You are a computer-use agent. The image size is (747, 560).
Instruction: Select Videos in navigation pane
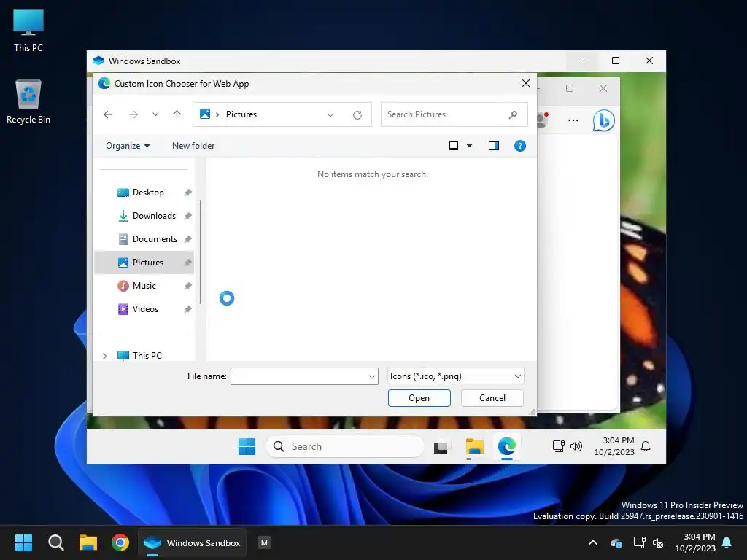coord(144,309)
